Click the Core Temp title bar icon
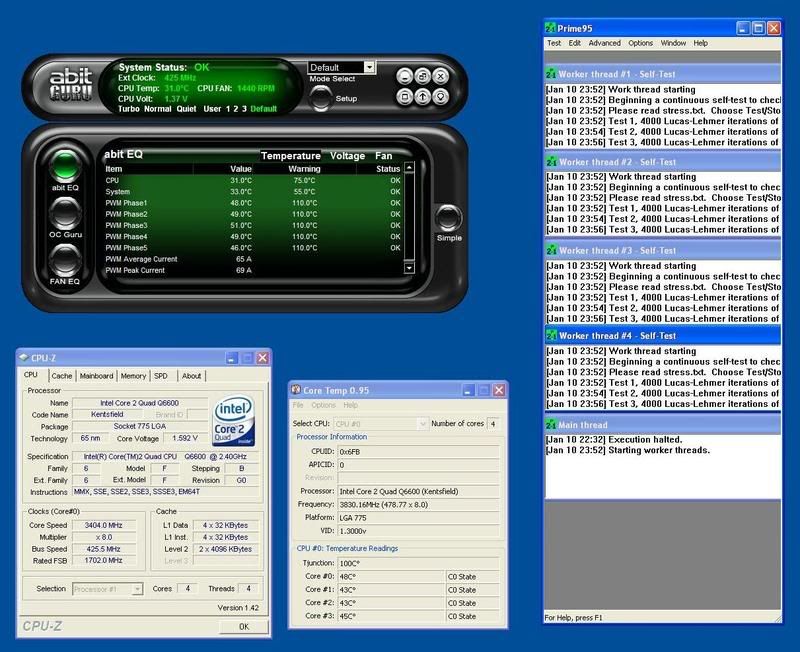Viewport: 800px width, 652px height. click(295, 390)
